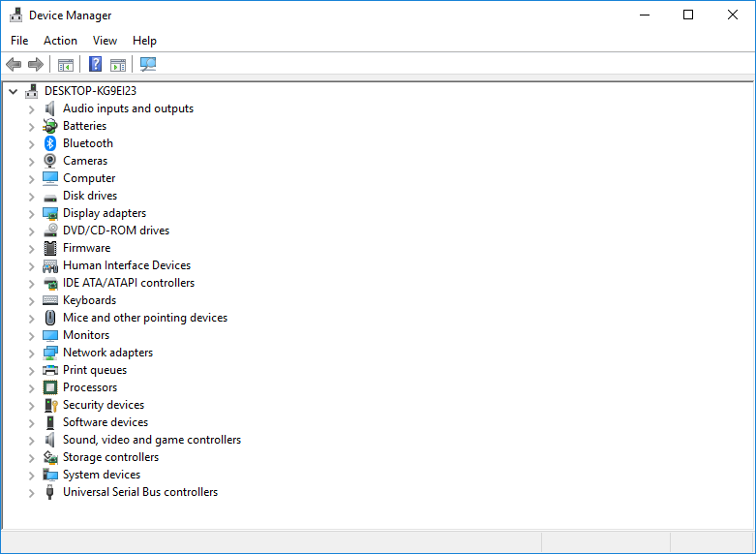The width and height of the screenshot is (756, 554).
Task: Collapse the DESKTOP-KG9EI23 root node
Action: pos(13,91)
